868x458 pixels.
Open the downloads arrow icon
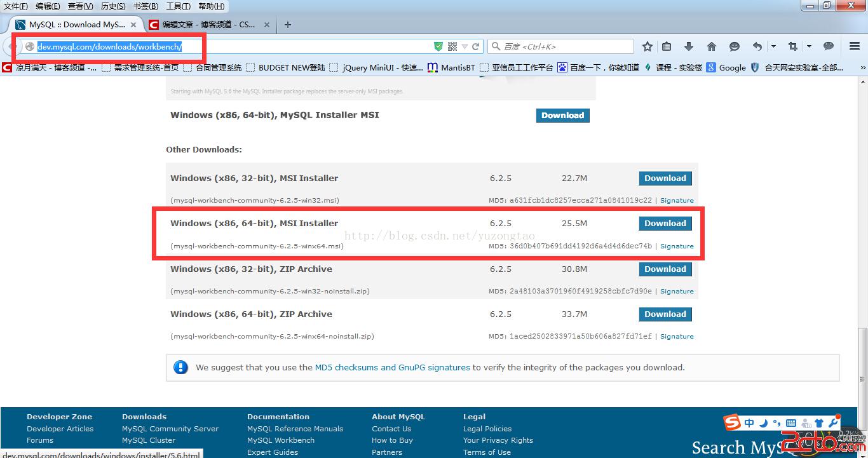point(689,46)
